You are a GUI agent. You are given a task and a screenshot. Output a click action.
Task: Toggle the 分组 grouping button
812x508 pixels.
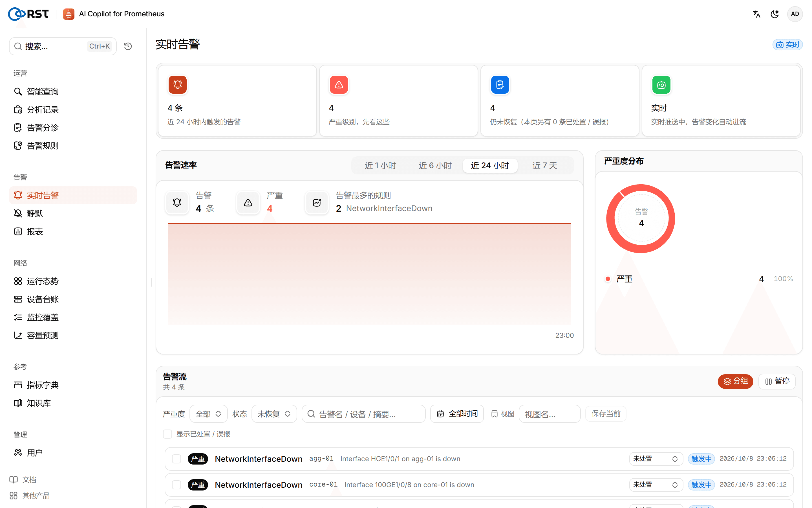coord(736,381)
